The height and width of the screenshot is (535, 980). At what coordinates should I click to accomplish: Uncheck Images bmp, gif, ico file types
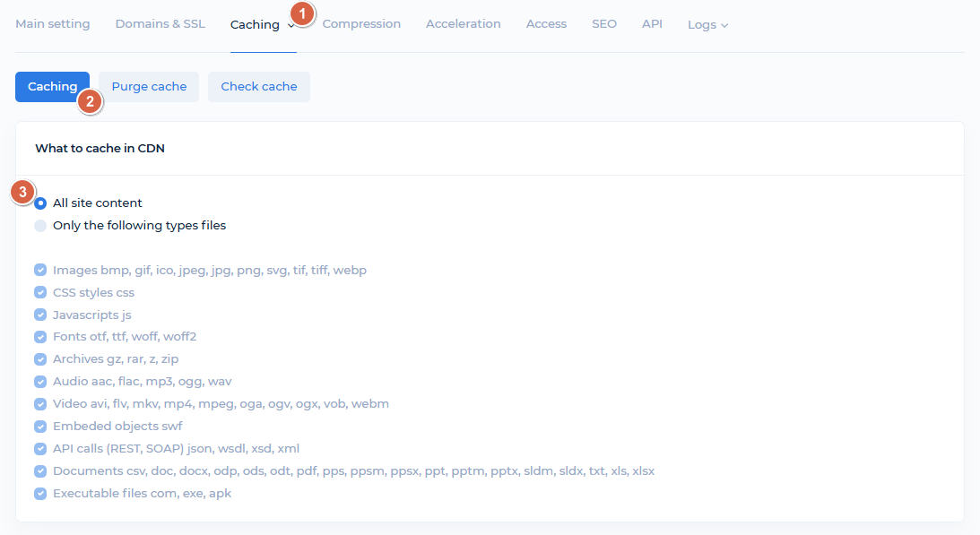pyautogui.click(x=40, y=270)
